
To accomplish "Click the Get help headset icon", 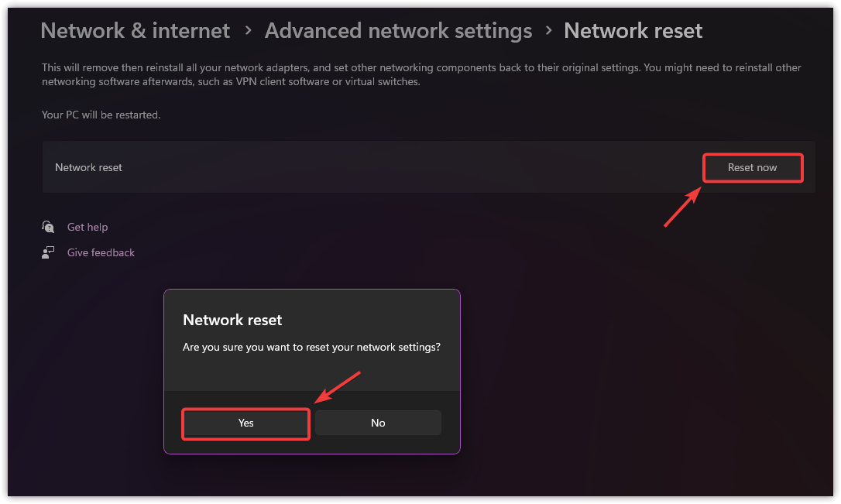I will tap(48, 227).
